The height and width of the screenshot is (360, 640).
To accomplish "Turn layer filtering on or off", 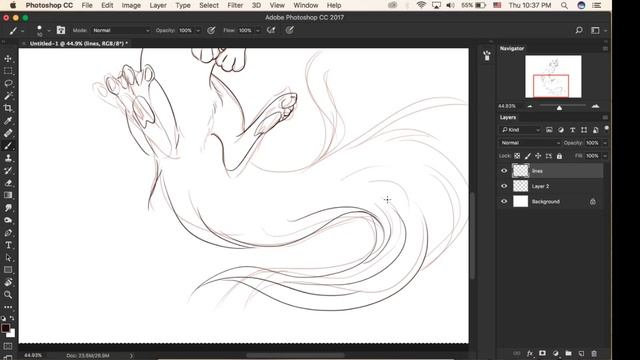I will pos(607,129).
